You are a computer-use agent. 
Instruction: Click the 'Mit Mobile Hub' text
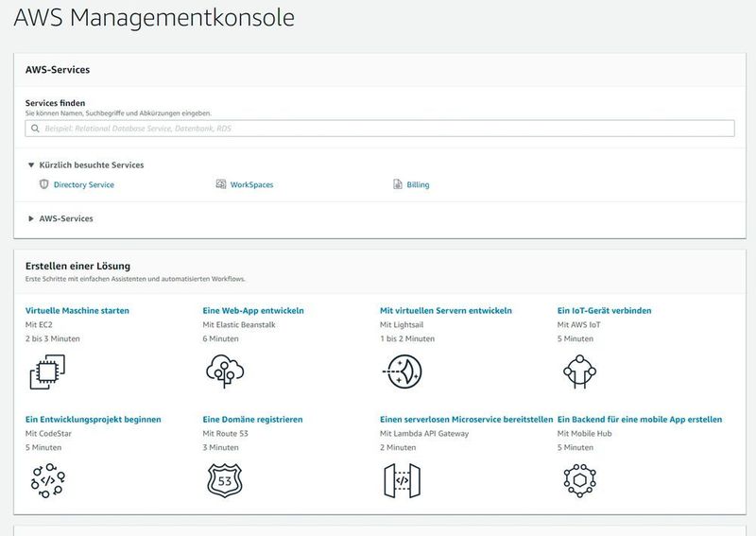584,434
